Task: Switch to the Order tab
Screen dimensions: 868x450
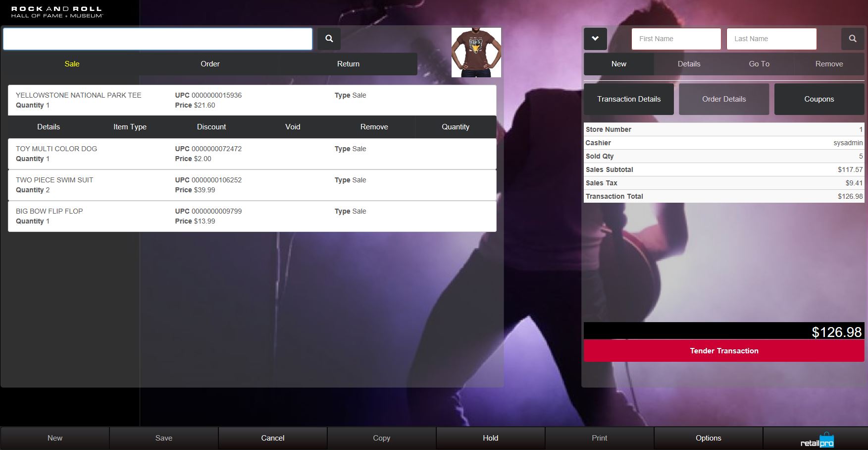Action: tap(210, 64)
